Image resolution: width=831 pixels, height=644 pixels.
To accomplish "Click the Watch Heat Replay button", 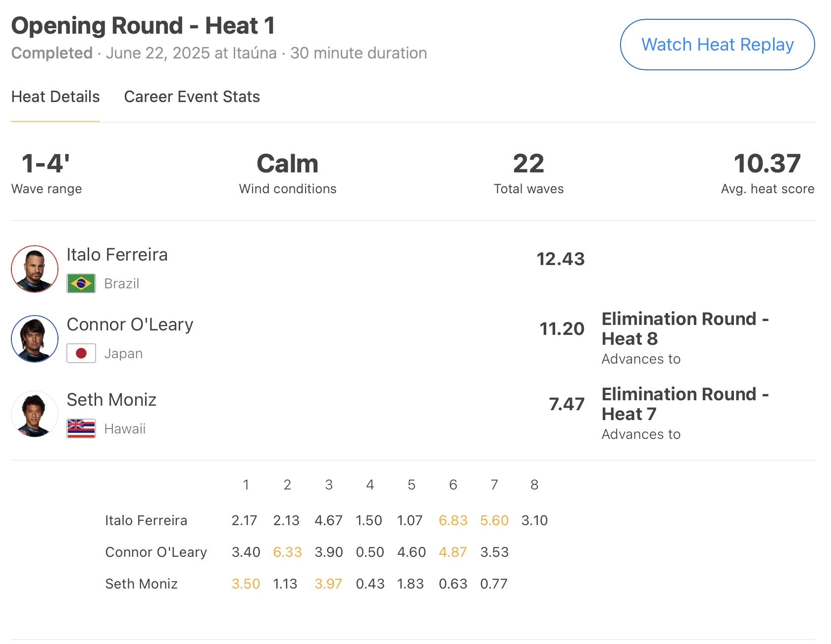I will pyautogui.click(x=717, y=45).
